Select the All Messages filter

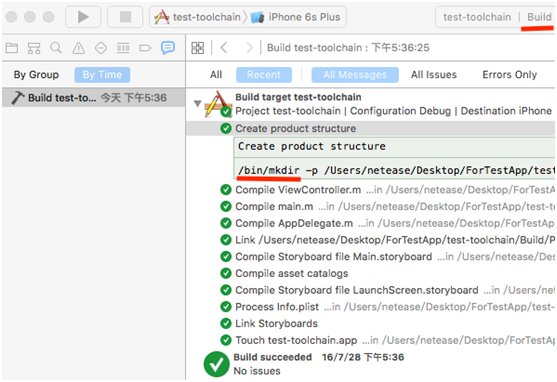(x=355, y=75)
